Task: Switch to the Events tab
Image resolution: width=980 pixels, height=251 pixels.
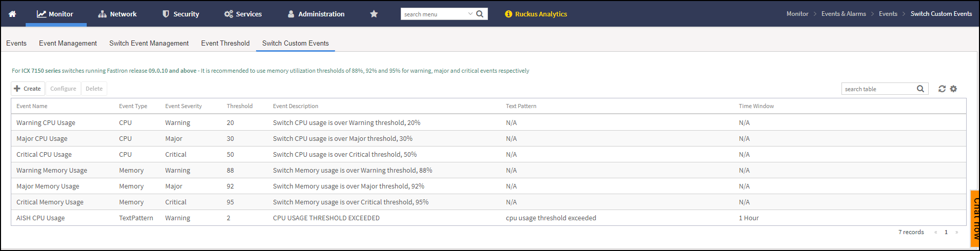Action: point(16,43)
